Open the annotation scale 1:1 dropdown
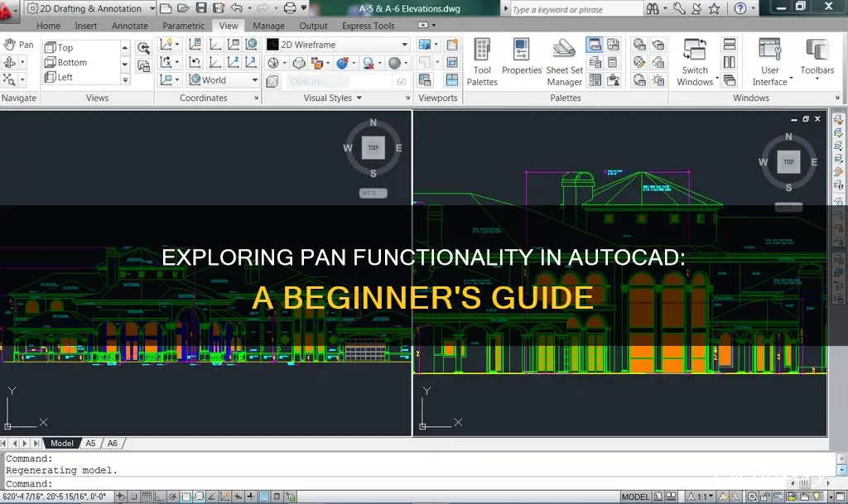This screenshot has height=504, width=848. tap(701, 497)
